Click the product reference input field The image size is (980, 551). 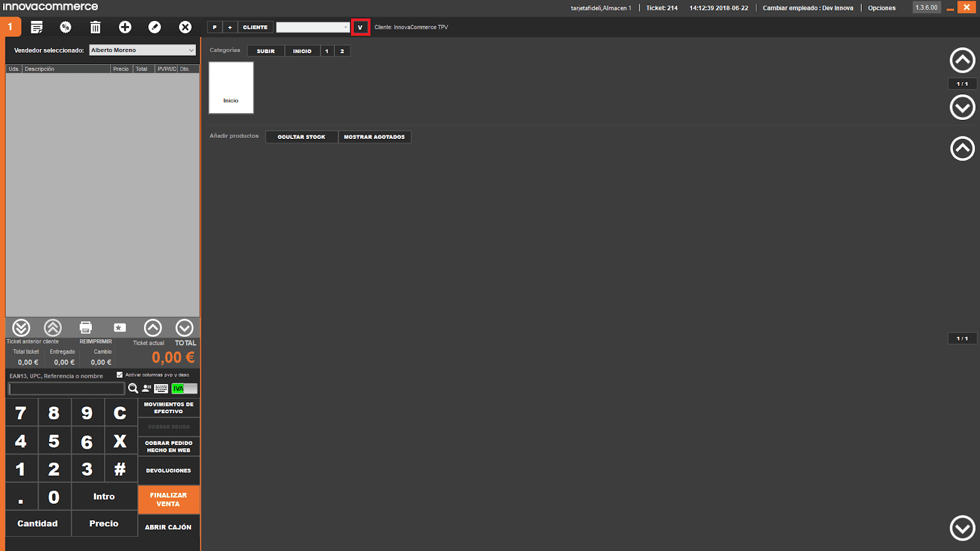click(x=66, y=389)
